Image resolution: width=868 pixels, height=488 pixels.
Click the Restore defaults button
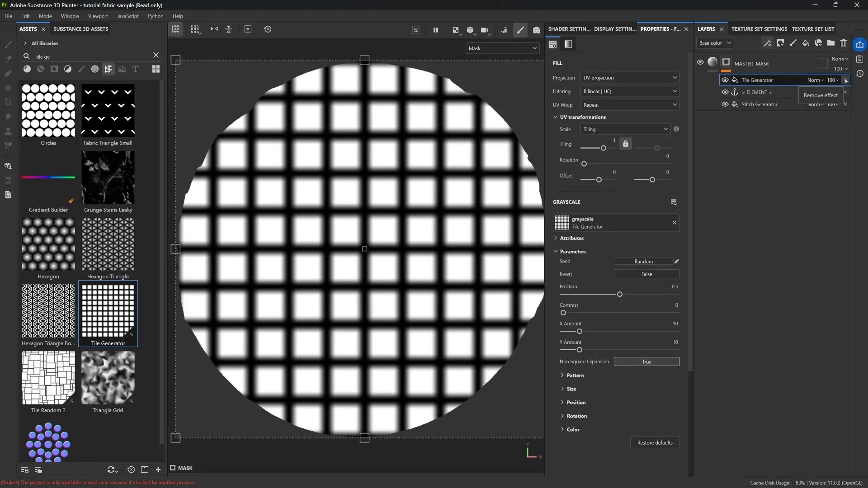[x=655, y=443]
